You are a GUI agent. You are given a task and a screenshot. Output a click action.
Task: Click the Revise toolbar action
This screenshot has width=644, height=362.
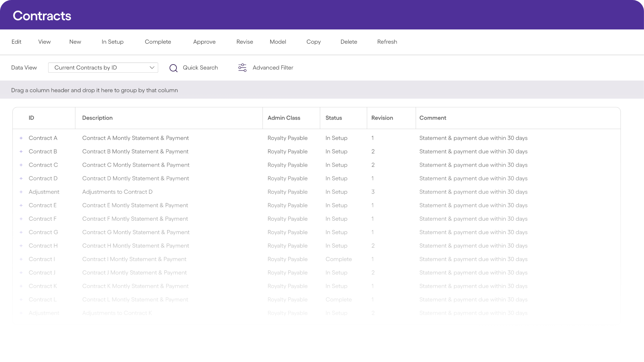pos(245,42)
